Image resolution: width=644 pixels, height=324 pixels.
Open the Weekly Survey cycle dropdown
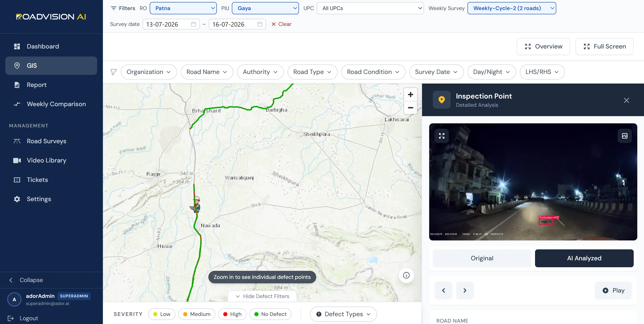pos(512,8)
